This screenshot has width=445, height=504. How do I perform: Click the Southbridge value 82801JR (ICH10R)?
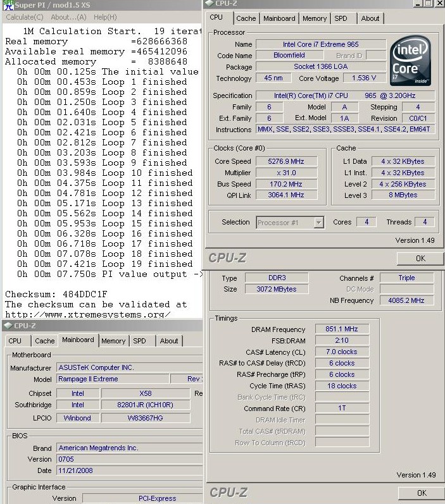pos(146,405)
